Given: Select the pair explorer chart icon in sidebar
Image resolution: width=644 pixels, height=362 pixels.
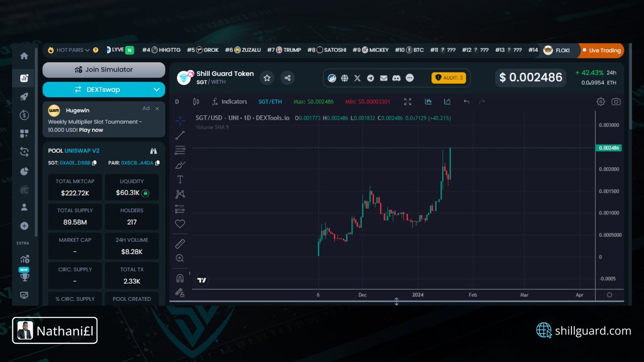Looking at the screenshot, I should (24, 78).
